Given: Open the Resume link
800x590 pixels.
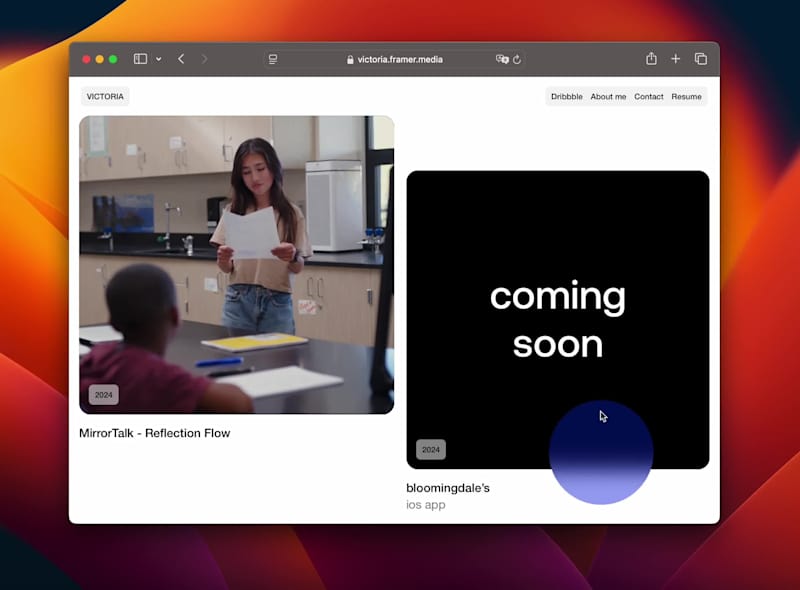Looking at the screenshot, I should [x=686, y=96].
